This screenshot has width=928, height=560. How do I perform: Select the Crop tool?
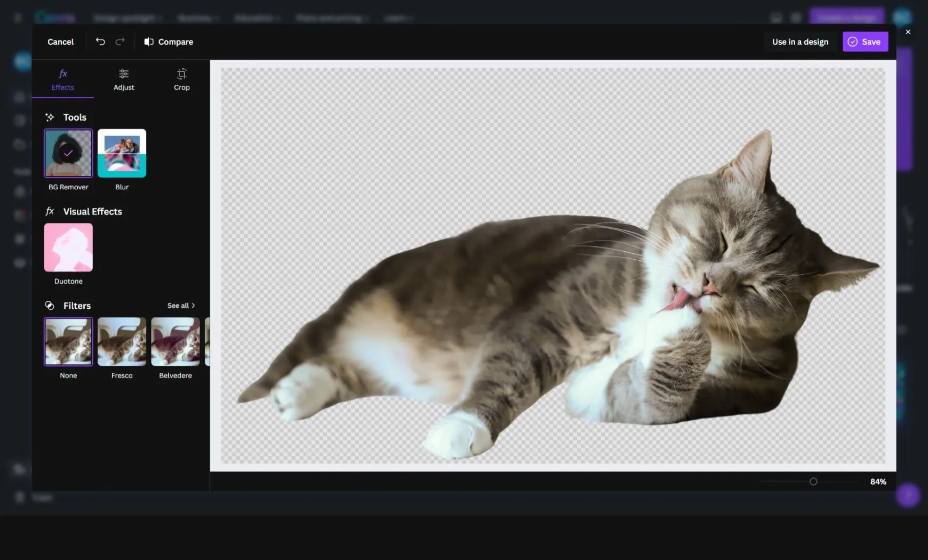pos(181,79)
